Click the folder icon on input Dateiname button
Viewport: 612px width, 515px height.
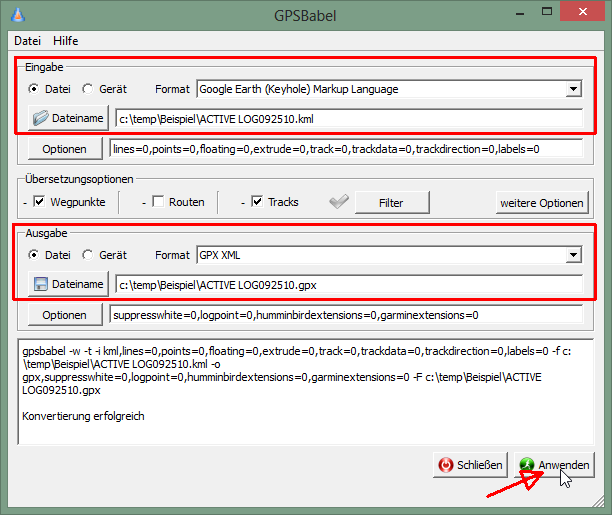41,118
